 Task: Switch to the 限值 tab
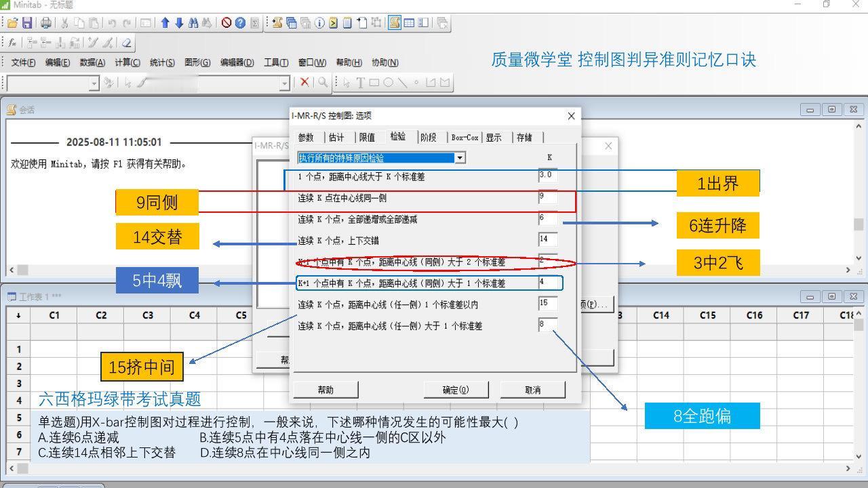click(368, 138)
